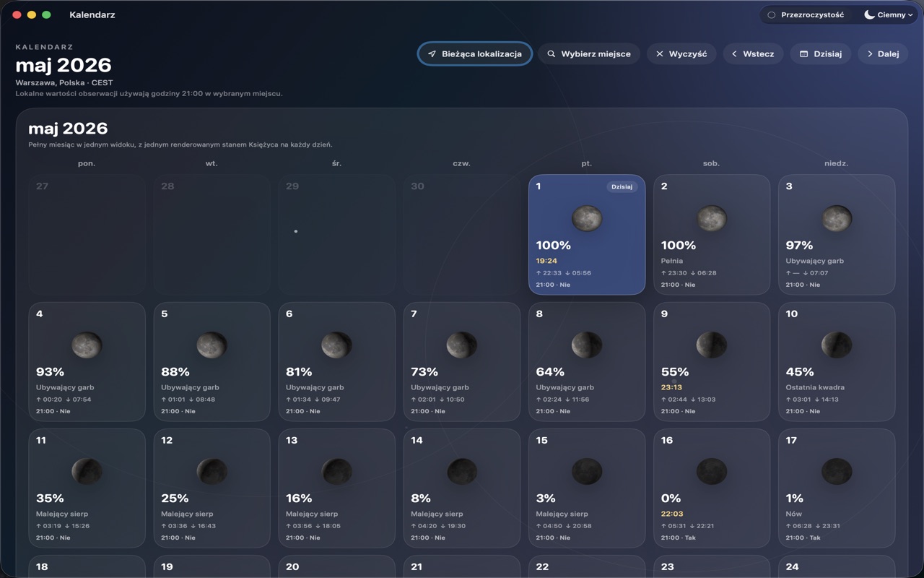This screenshot has width=924, height=578.
Task: Advance to next month with Dalej
Action: (x=883, y=53)
